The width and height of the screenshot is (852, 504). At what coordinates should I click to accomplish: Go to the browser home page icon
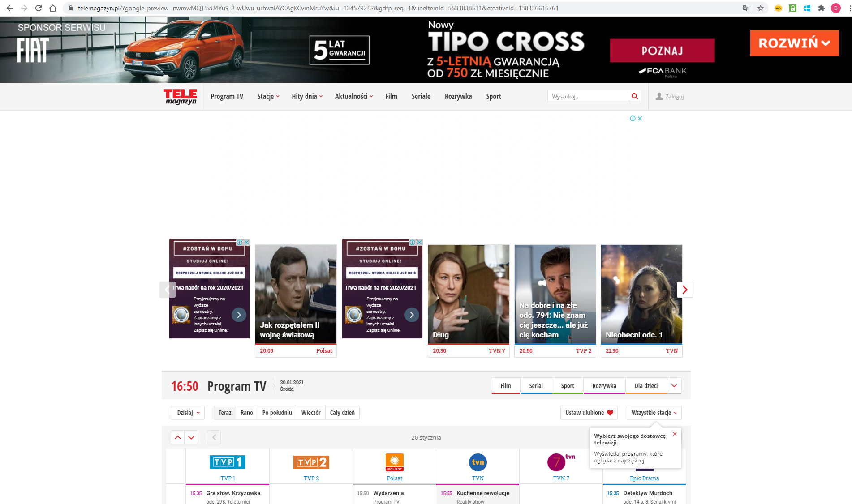53,8
